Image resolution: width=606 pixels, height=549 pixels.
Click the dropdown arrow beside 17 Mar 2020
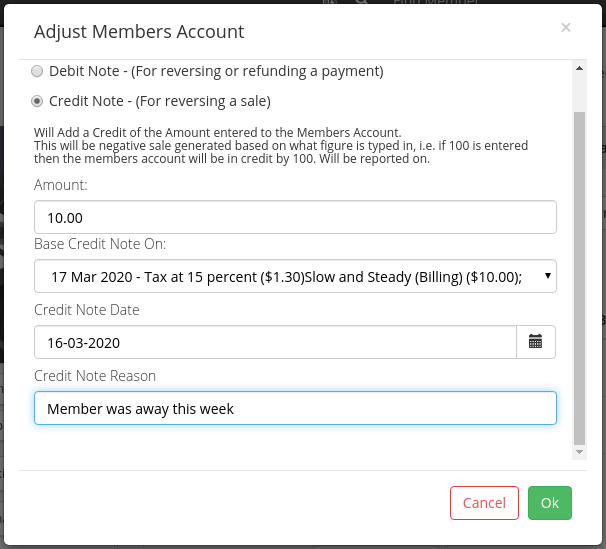(548, 276)
